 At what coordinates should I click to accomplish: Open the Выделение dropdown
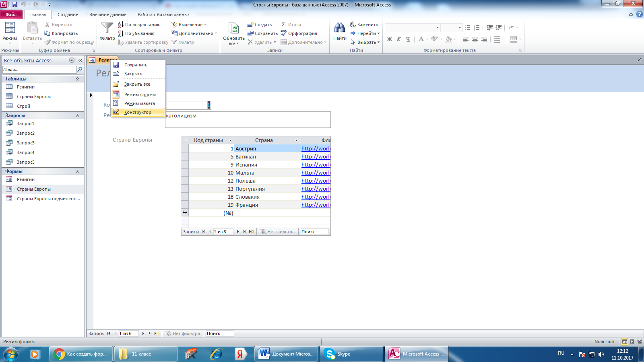[189, 25]
